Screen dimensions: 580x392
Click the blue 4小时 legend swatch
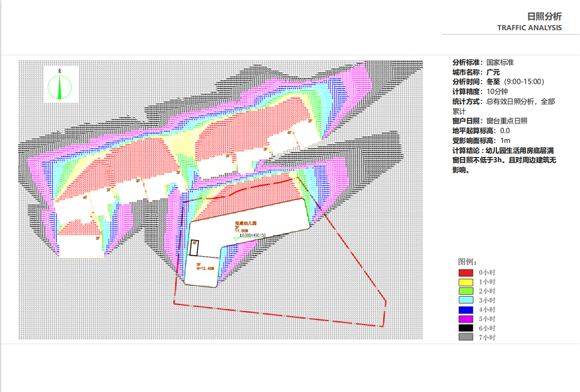click(x=466, y=310)
